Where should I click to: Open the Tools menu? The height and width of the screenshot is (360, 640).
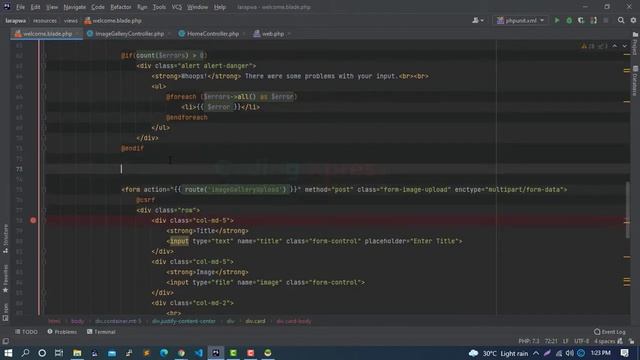[x=159, y=7]
